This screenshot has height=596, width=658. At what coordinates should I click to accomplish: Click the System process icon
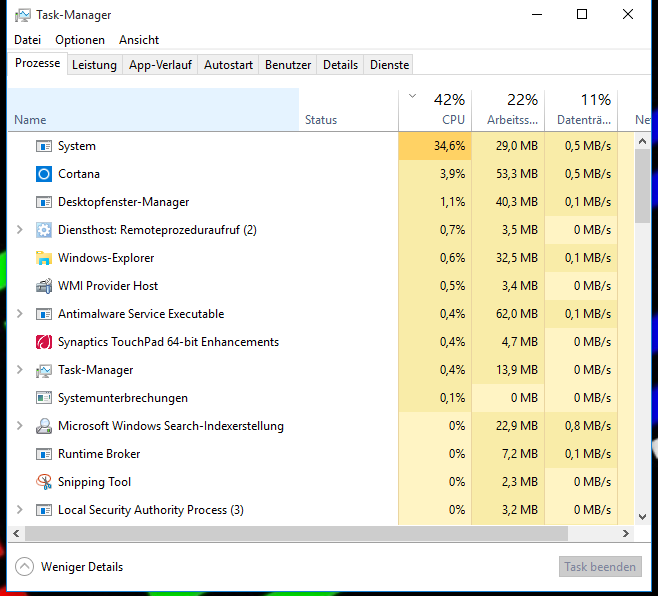[44, 146]
